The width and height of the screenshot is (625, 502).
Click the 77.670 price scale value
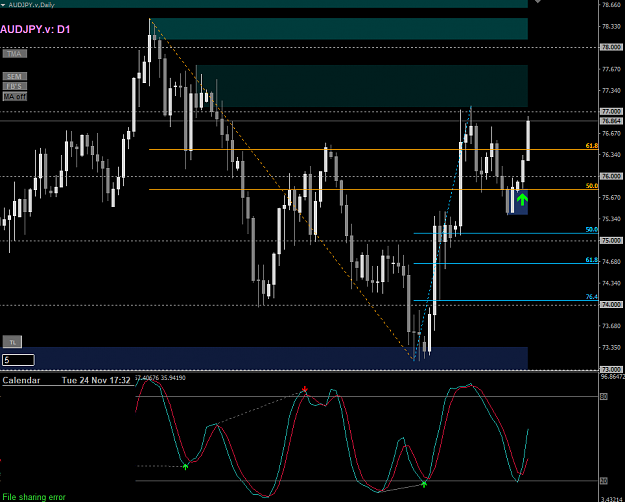611,69
